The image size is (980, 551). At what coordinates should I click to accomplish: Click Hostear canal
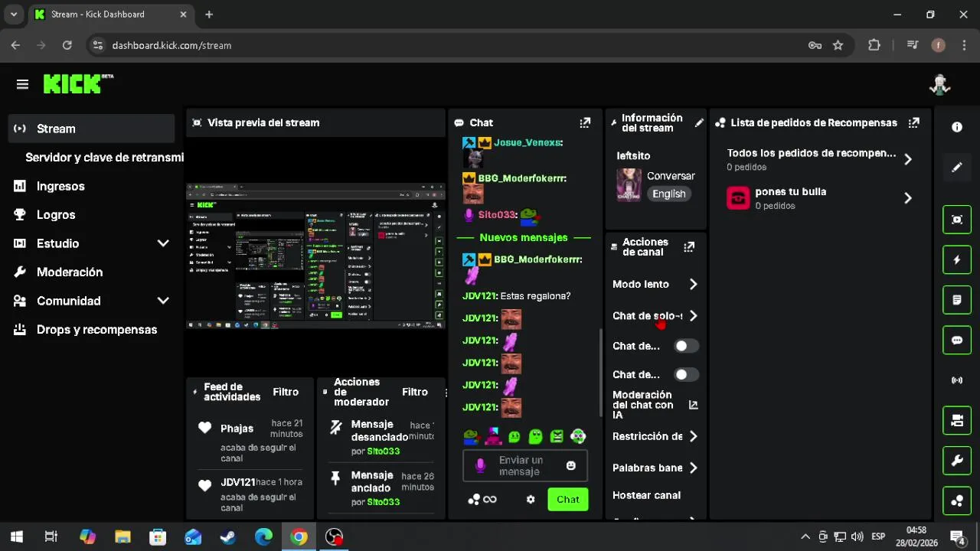(646, 495)
